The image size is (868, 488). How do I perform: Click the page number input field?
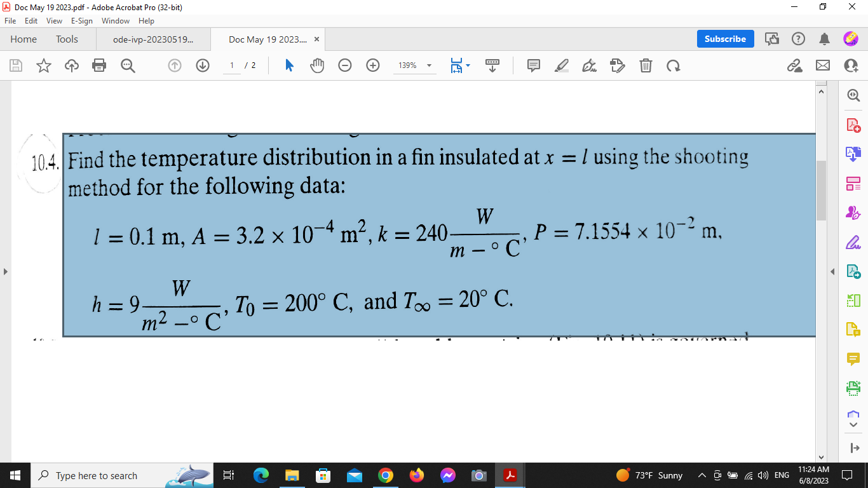232,65
